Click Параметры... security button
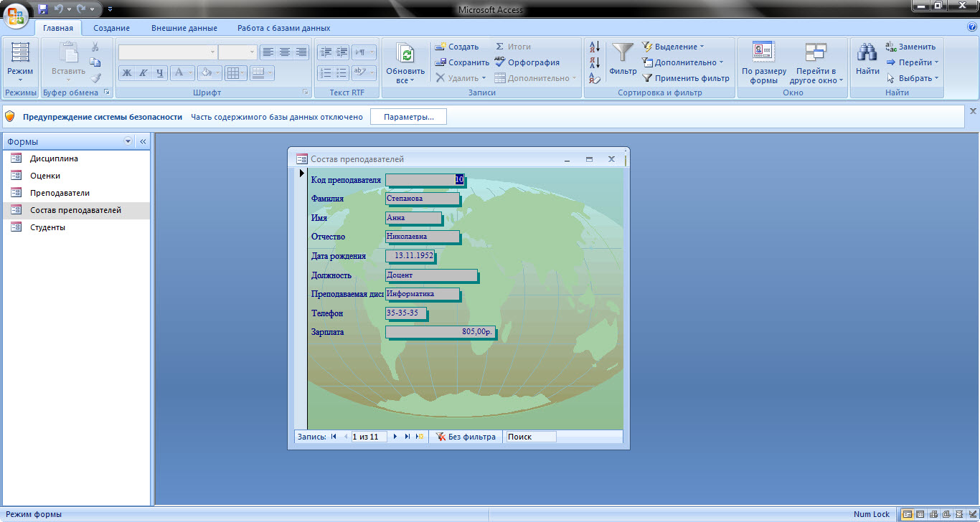 408,117
